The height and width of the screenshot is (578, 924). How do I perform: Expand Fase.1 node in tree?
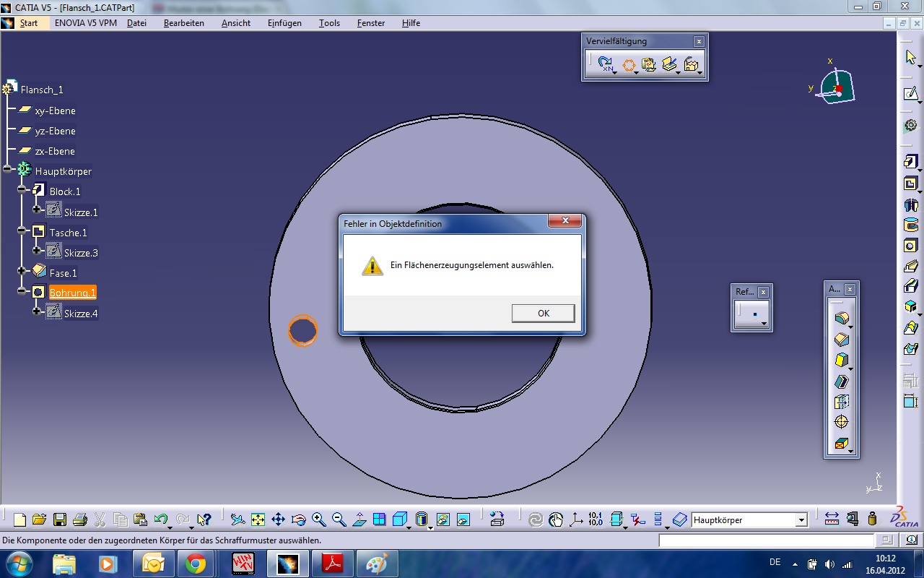(22, 270)
